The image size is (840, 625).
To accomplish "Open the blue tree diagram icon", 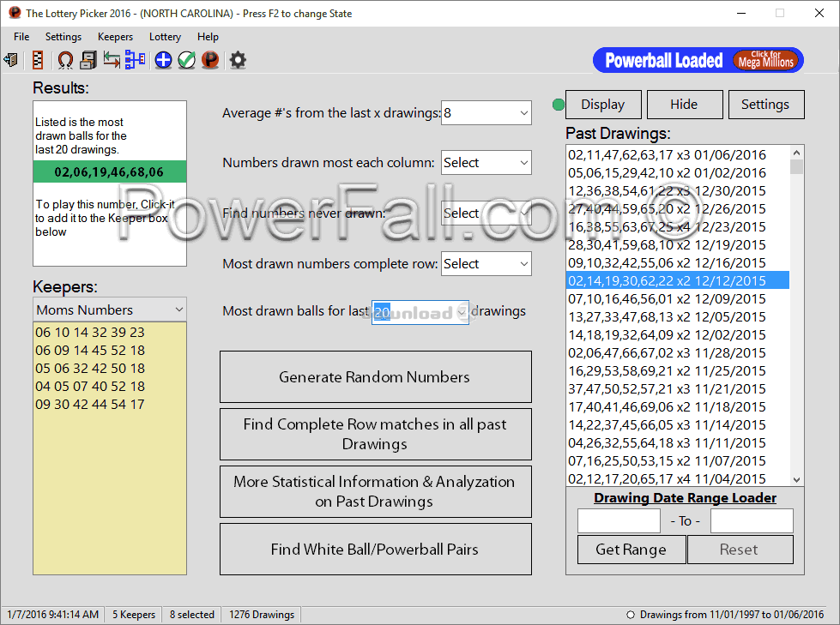I will [135, 60].
